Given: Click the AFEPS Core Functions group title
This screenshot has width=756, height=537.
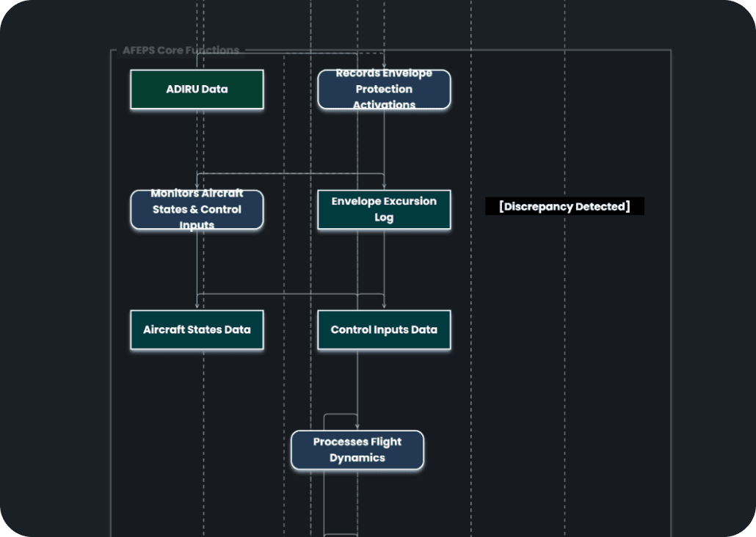Looking at the screenshot, I should 181,50.
